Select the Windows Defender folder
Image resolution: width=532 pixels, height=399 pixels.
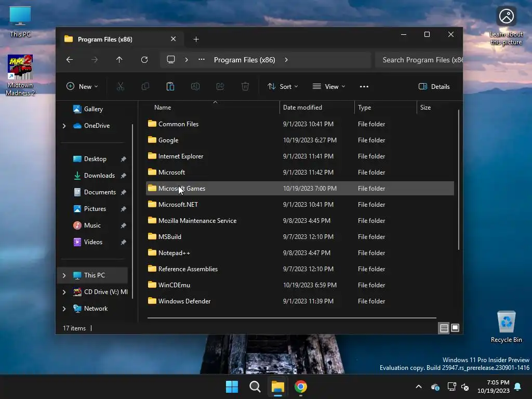pyautogui.click(x=300, y=301)
